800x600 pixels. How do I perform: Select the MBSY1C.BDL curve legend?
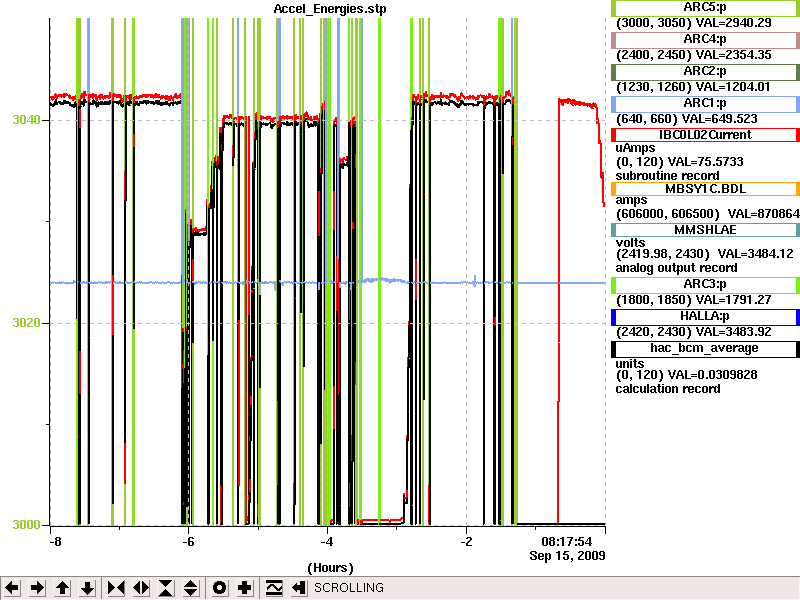705,189
